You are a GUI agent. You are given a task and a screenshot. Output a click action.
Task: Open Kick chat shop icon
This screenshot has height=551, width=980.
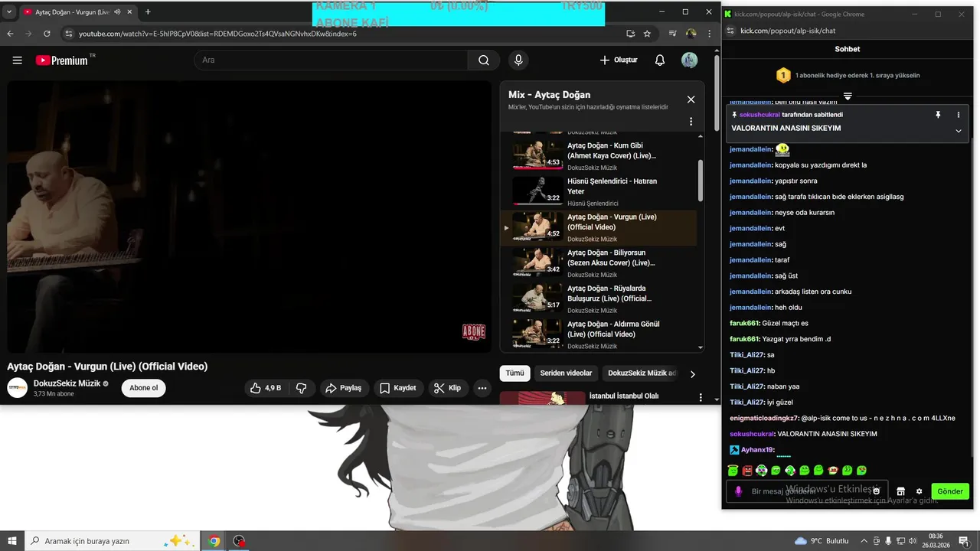(x=901, y=491)
